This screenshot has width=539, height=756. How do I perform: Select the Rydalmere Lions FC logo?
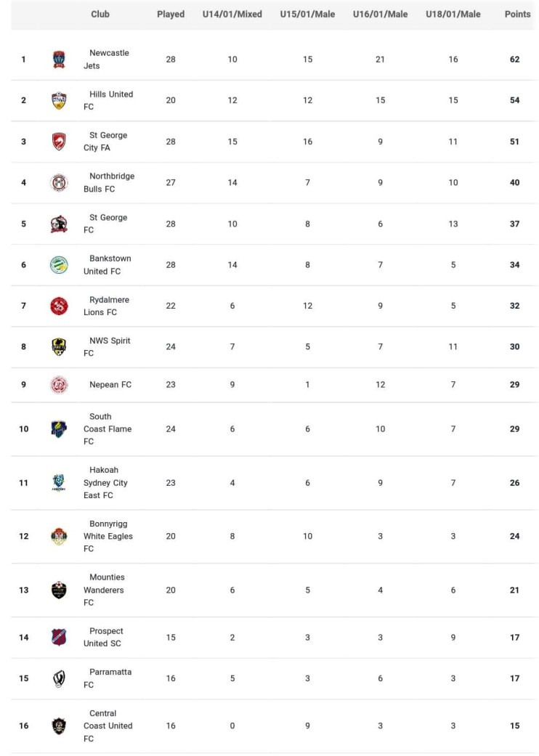pos(59,306)
